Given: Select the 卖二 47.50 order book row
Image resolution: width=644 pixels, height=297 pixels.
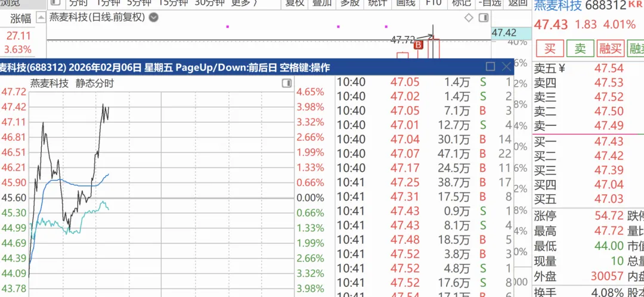Looking at the screenshot, I should coord(588,112).
